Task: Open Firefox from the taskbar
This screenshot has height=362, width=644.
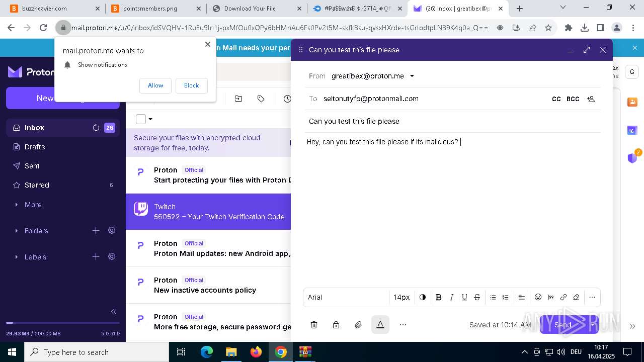Action: [x=256, y=352]
